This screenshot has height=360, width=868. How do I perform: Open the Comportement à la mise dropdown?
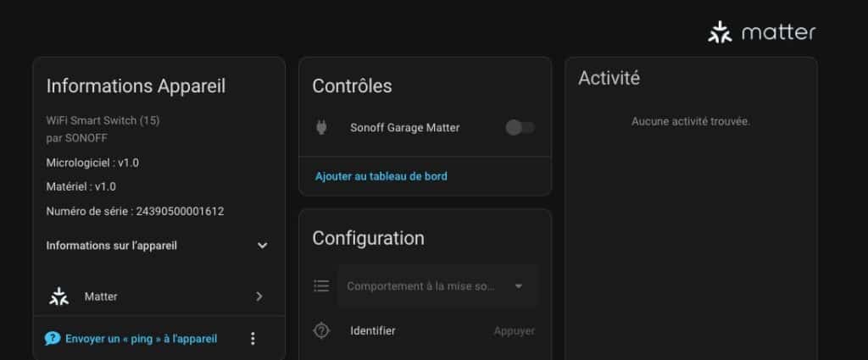point(437,286)
